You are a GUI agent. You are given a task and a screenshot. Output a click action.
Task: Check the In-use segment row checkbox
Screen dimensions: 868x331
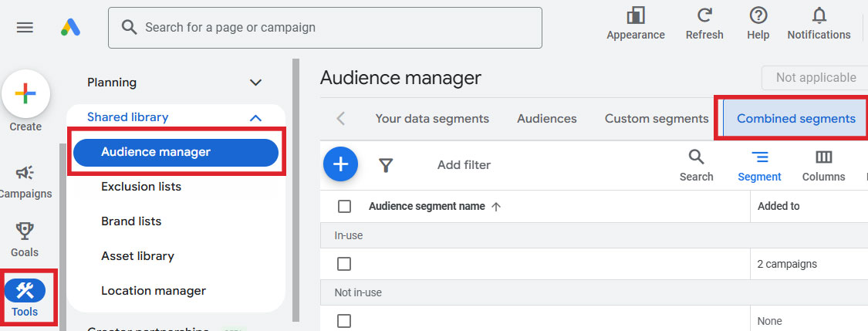345,264
